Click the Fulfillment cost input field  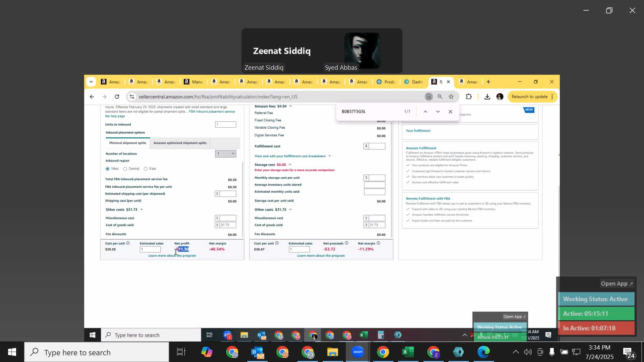[x=377, y=146]
